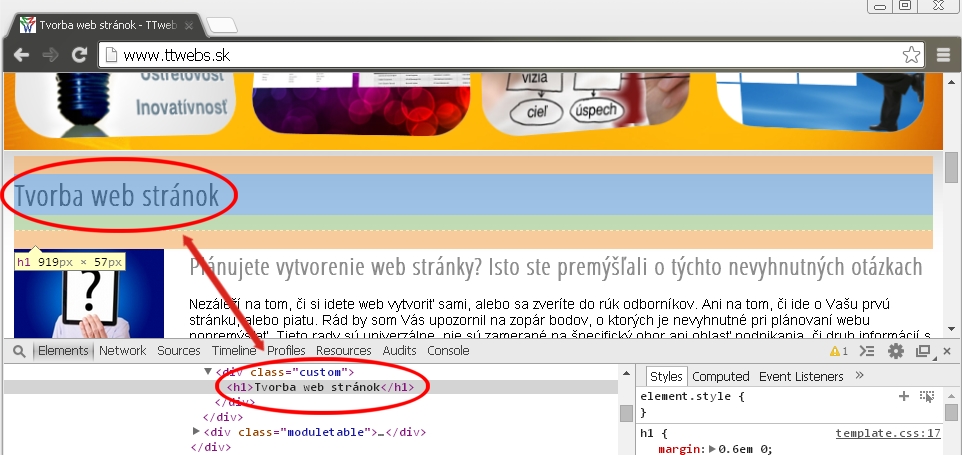Open the Chrome hamburger menu
This screenshot has height=455, width=962.
(944, 55)
